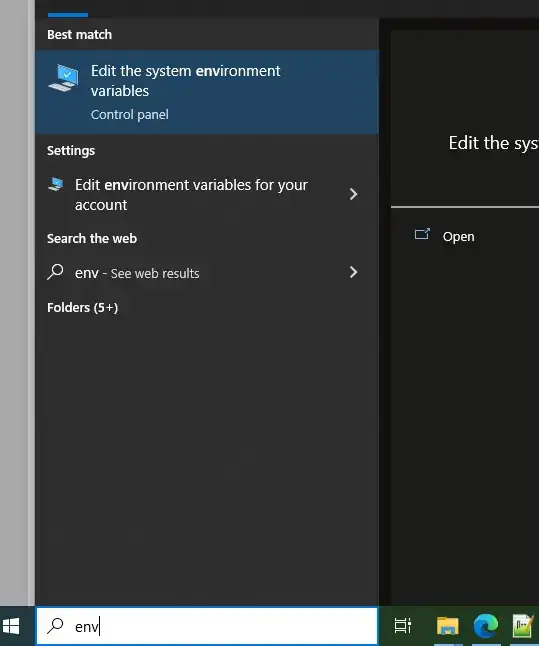
Task: Launch File Explorer from the taskbar
Action: click(x=448, y=626)
